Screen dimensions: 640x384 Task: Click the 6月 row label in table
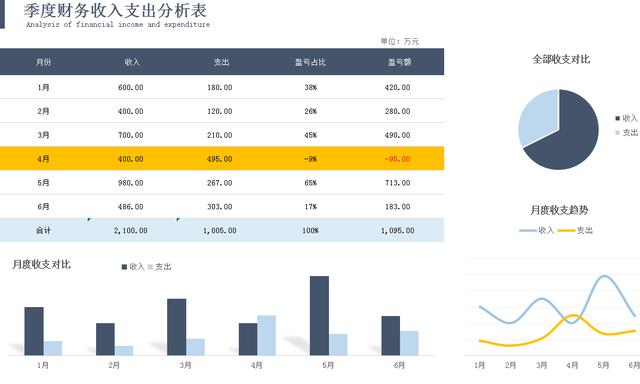click(43, 206)
